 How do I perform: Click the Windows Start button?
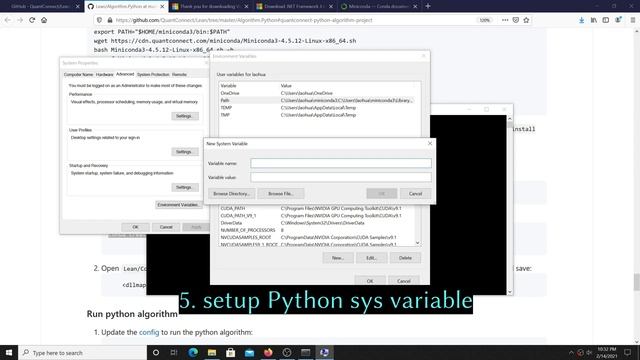(9, 353)
